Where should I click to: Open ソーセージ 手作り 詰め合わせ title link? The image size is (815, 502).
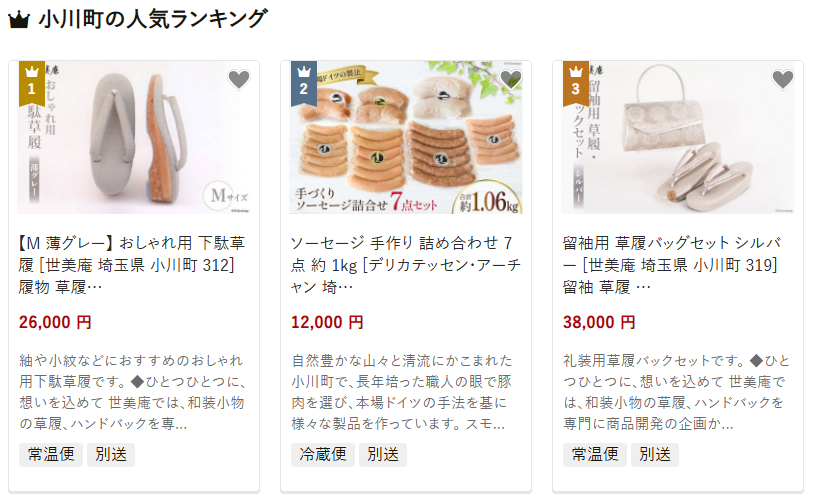pyautogui.click(x=405, y=265)
